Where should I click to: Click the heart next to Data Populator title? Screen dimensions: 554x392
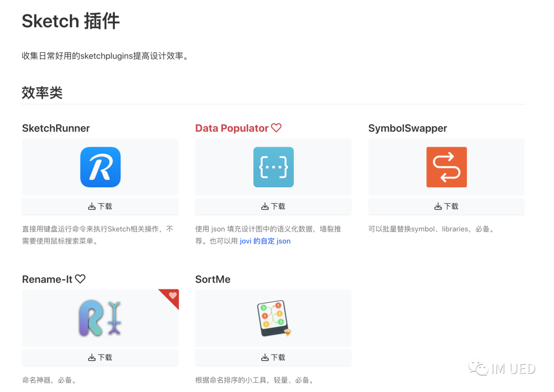pyautogui.click(x=276, y=128)
